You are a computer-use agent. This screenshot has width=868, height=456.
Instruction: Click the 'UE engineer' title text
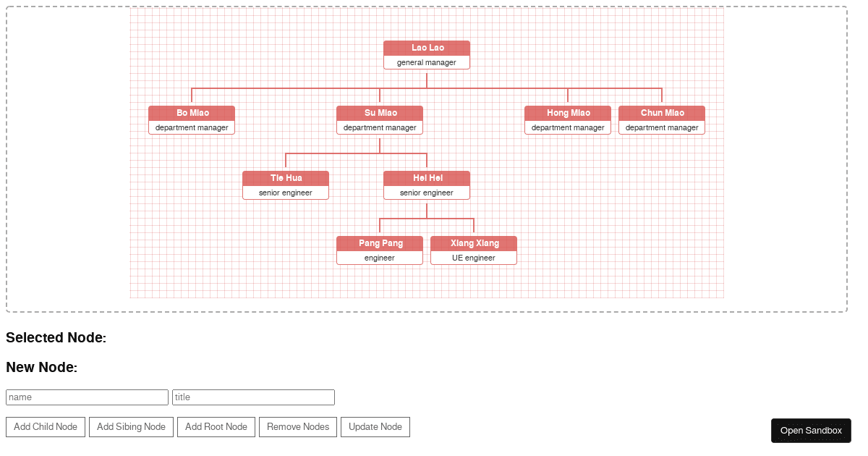click(474, 258)
